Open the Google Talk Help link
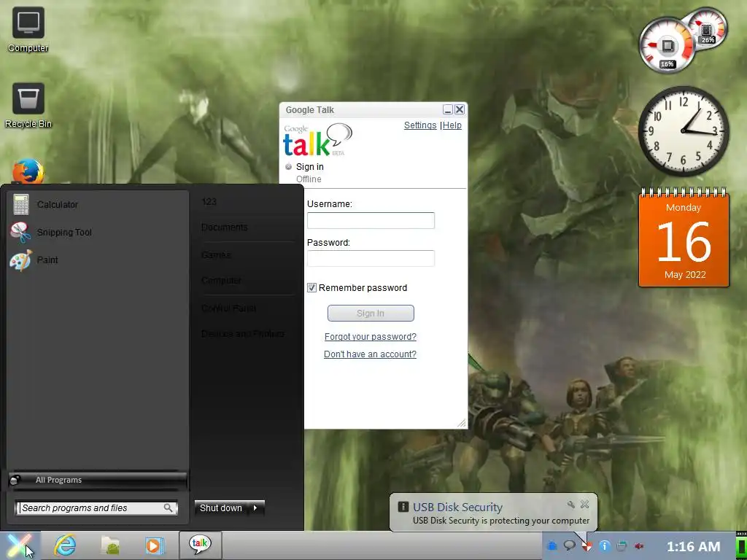Screen dimensions: 747x560 pyautogui.click(x=452, y=125)
